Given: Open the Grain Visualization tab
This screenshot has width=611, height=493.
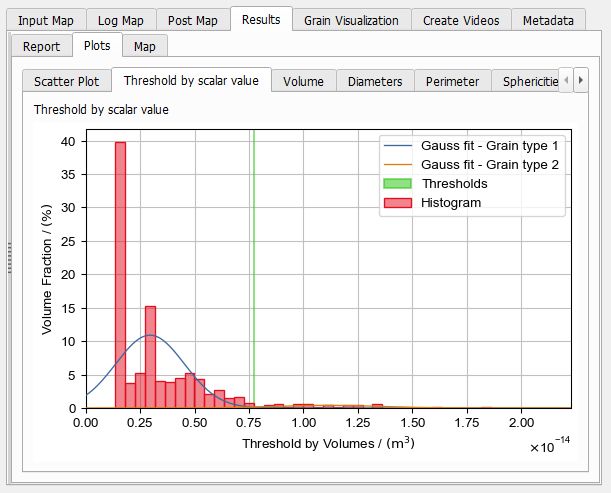Looking at the screenshot, I should coord(351,20).
